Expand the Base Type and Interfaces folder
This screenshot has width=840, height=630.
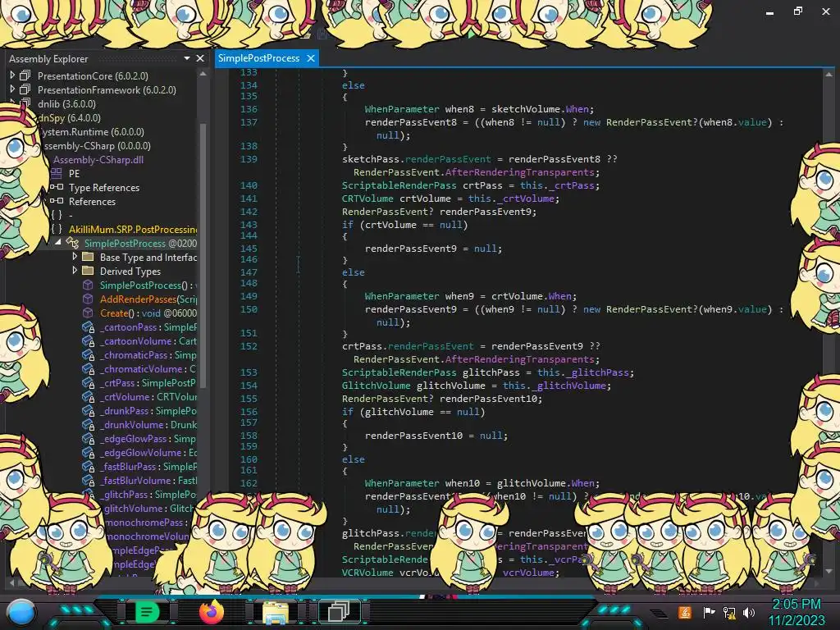(x=75, y=257)
